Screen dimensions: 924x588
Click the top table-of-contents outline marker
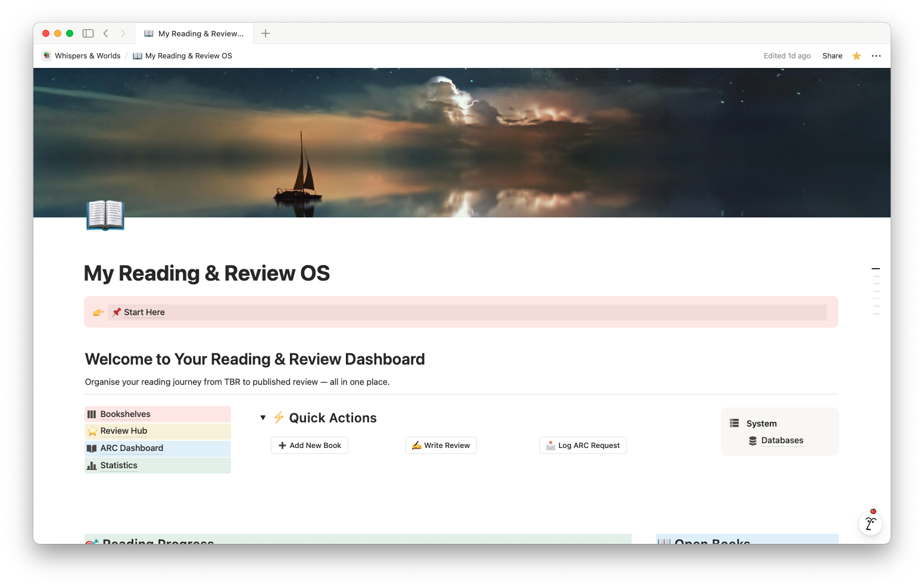coord(876,269)
